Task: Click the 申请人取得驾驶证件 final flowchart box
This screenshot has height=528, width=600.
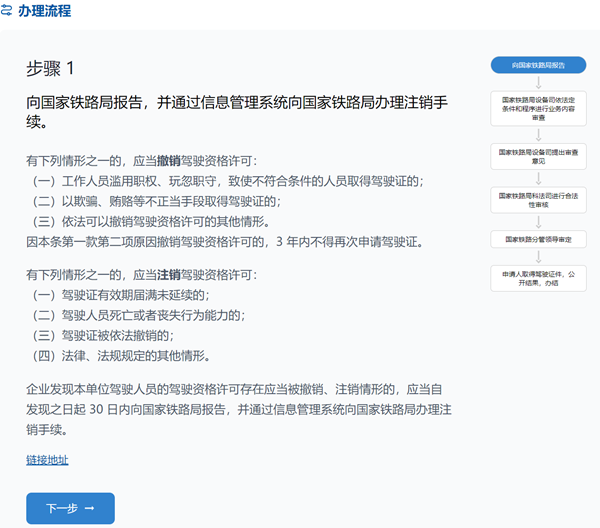Action: point(538,277)
